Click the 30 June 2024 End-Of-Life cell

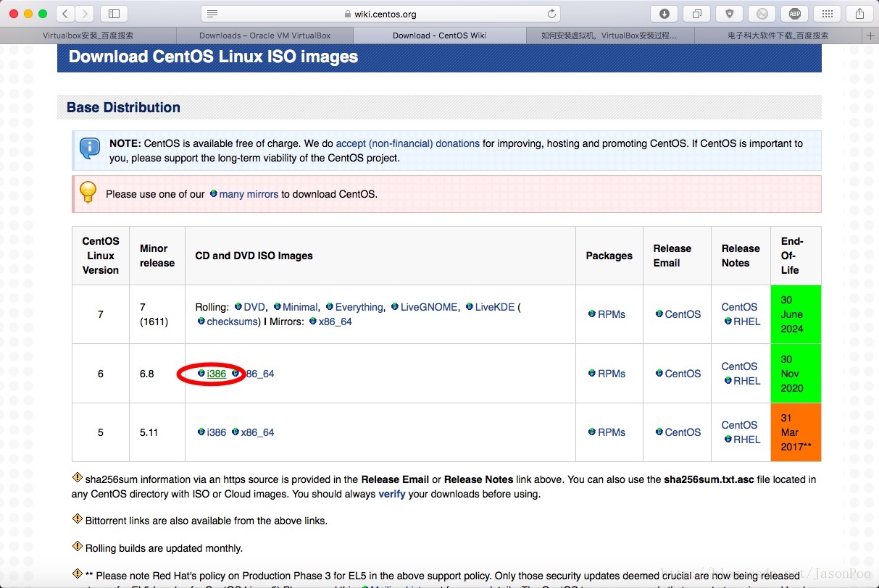coord(796,314)
